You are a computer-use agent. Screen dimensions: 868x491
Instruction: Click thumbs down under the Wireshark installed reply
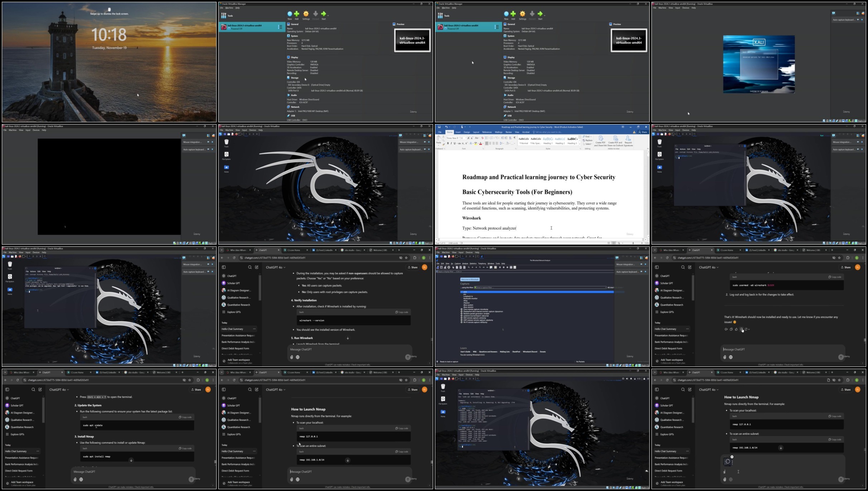(741, 329)
